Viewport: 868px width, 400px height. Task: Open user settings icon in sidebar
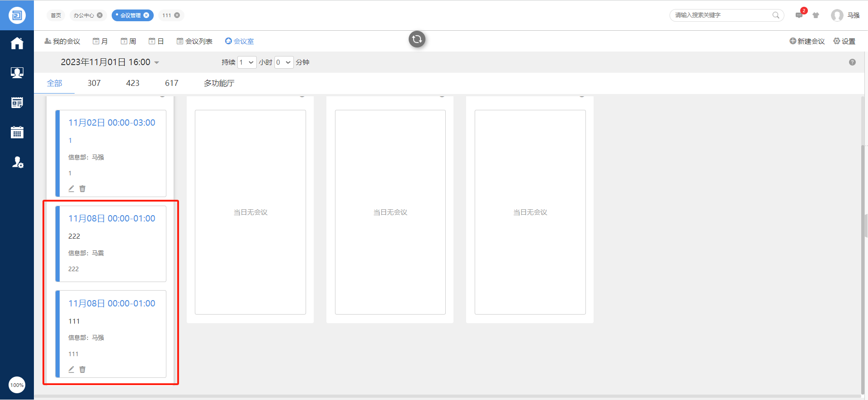17,162
